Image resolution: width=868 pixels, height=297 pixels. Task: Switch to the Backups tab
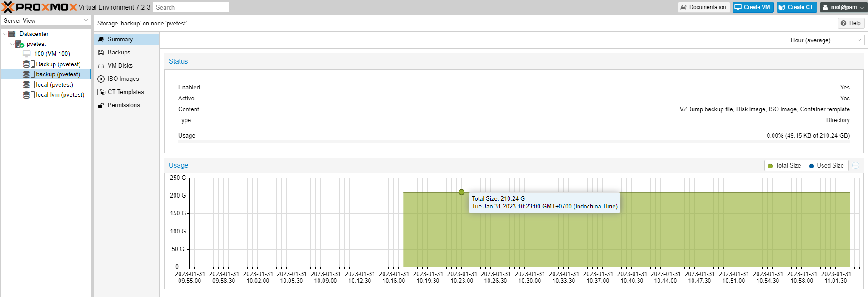119,53
